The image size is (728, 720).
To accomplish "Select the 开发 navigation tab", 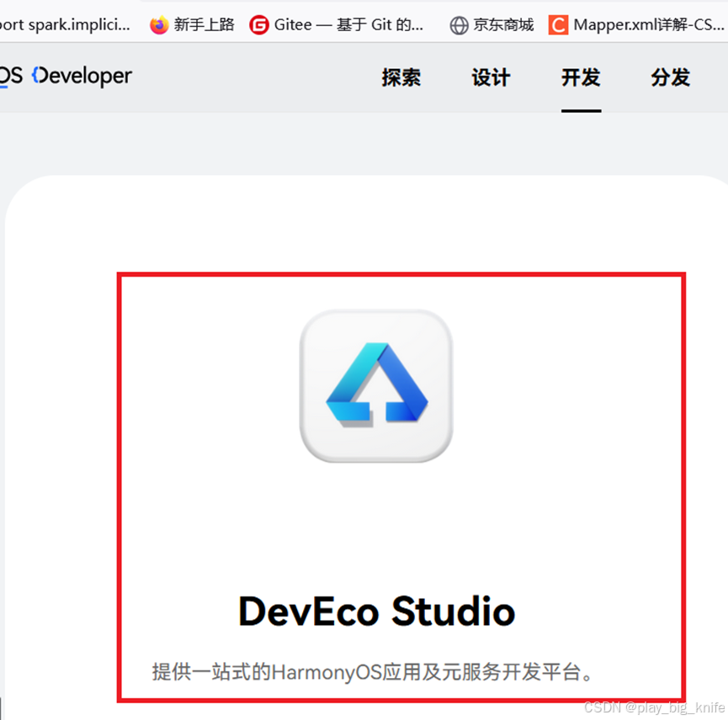I will [581, 77].
